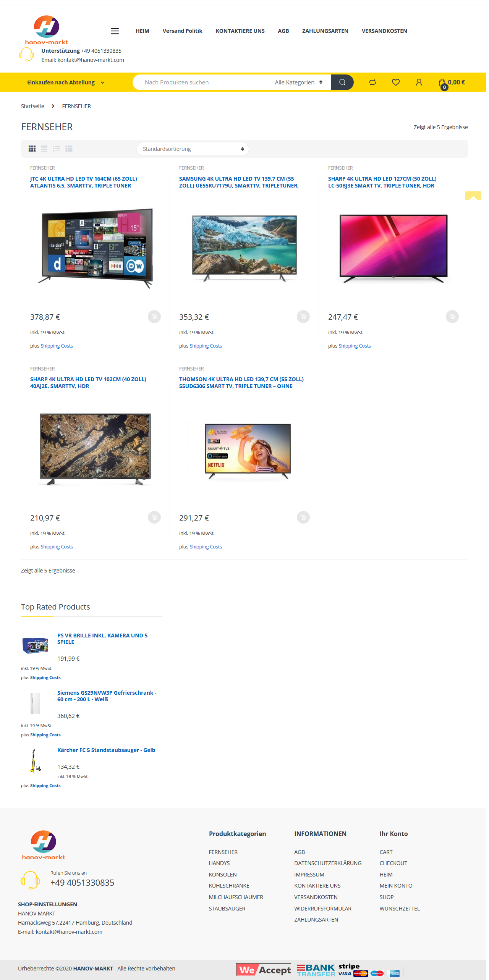The image size is (489, 980).
Task: Open footer FERNSEHER category link
Action: tap(223, 852)
